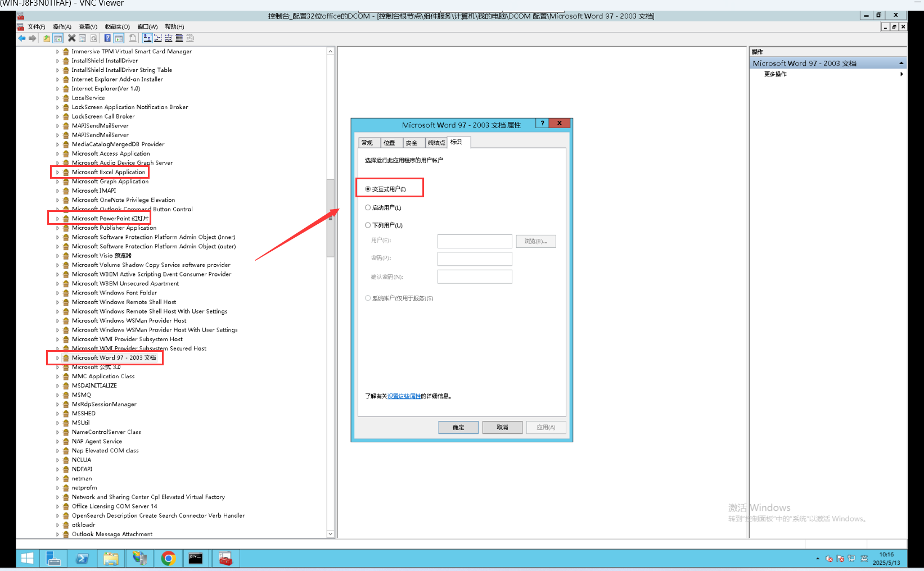Select the 下列用户 radio button

pyautogui.click(x=368, y=225)
